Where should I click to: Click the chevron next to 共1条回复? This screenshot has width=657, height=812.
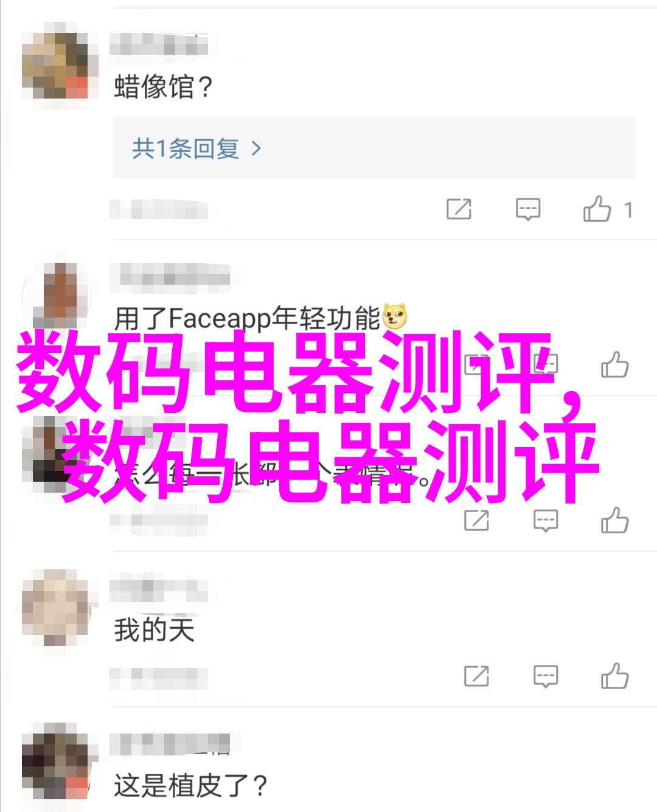[x=256, y=148]
